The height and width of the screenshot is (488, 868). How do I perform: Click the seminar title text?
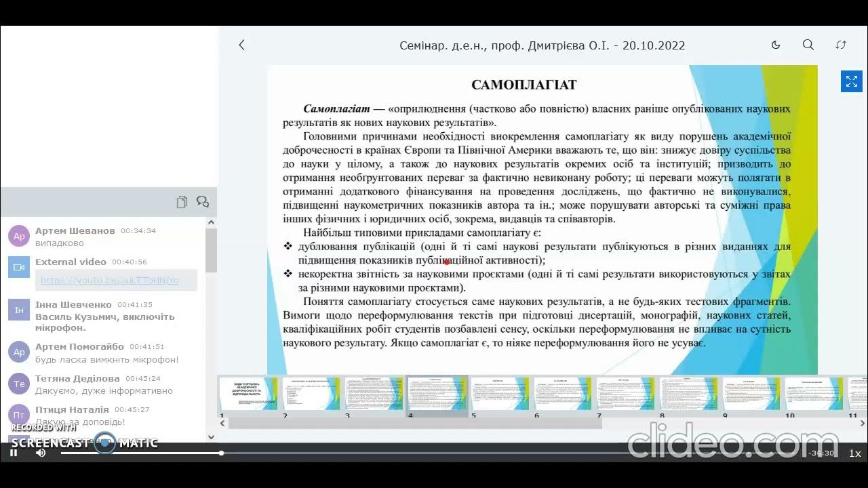[x=542, y=45]
